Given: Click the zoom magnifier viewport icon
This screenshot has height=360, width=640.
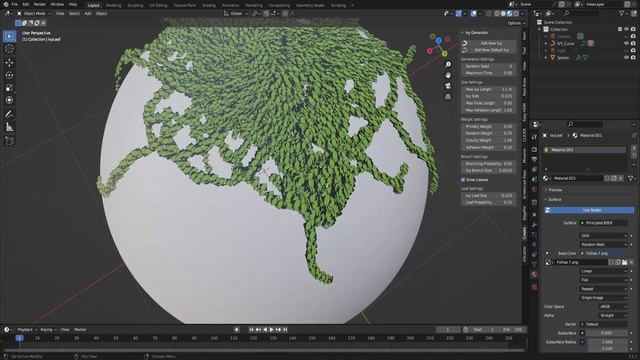Looking at the screenshot, I should pyautogui.click(x=448, y=65).
